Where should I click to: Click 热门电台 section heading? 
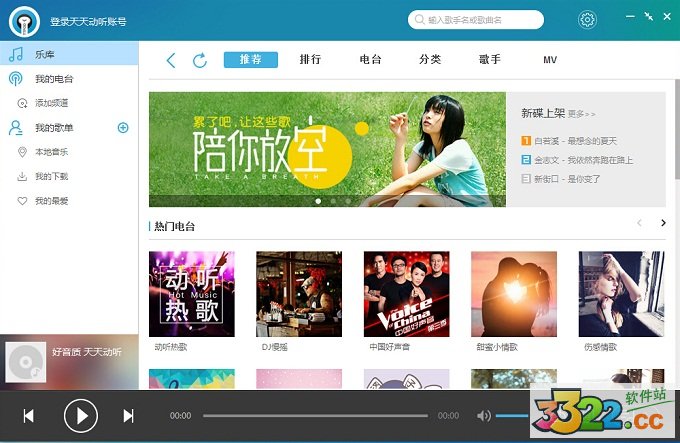coord(175,226)
